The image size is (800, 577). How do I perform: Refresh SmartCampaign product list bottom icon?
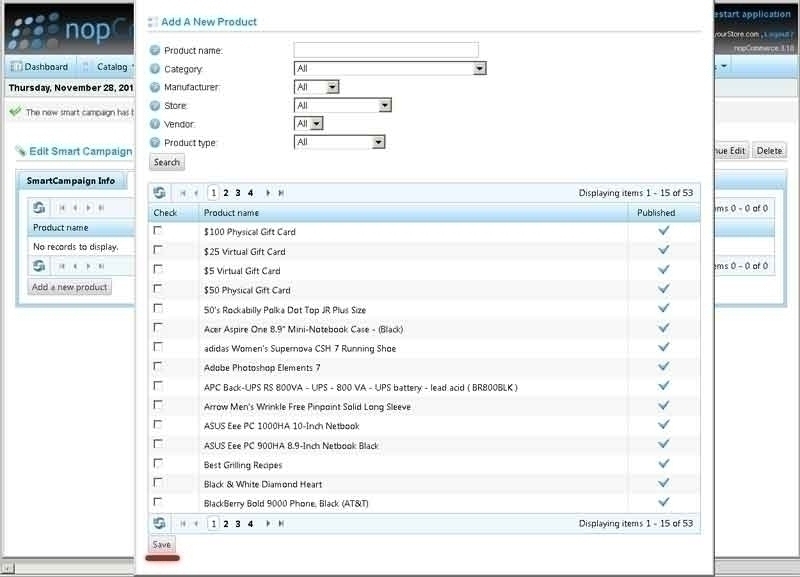(x=39, y=266)
